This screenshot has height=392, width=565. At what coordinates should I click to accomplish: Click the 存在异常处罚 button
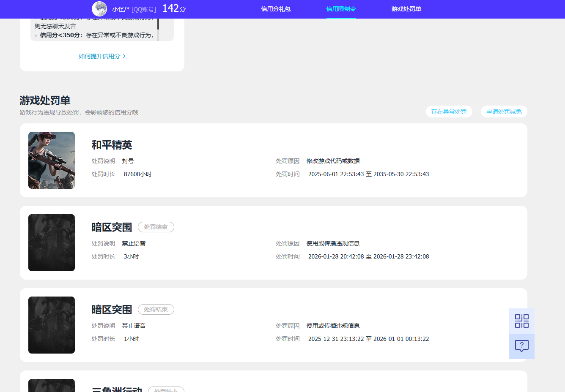(x=449, y=111)
